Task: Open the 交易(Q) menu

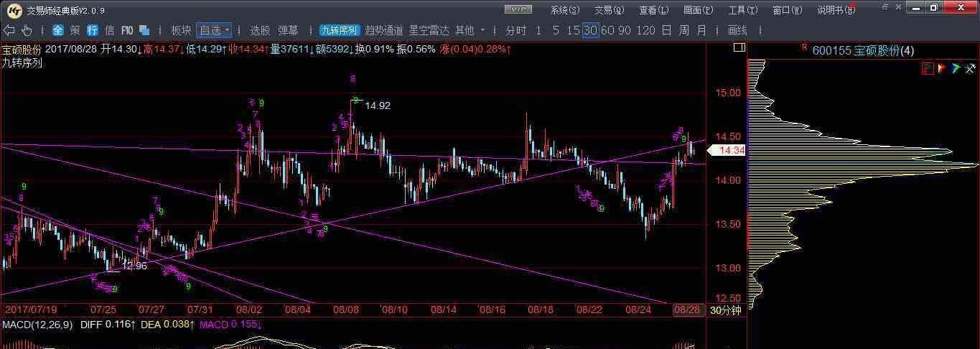Action: coord(609,10)
